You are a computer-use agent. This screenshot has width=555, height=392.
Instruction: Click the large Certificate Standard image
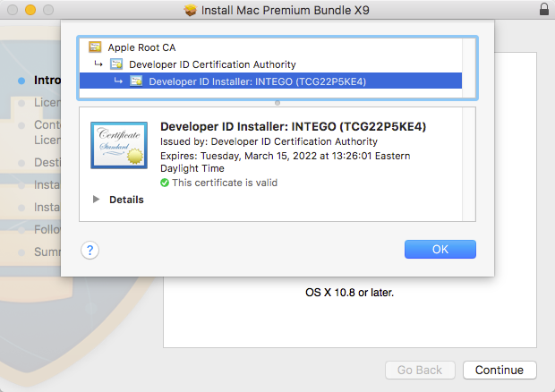click(x=119, y=145)
